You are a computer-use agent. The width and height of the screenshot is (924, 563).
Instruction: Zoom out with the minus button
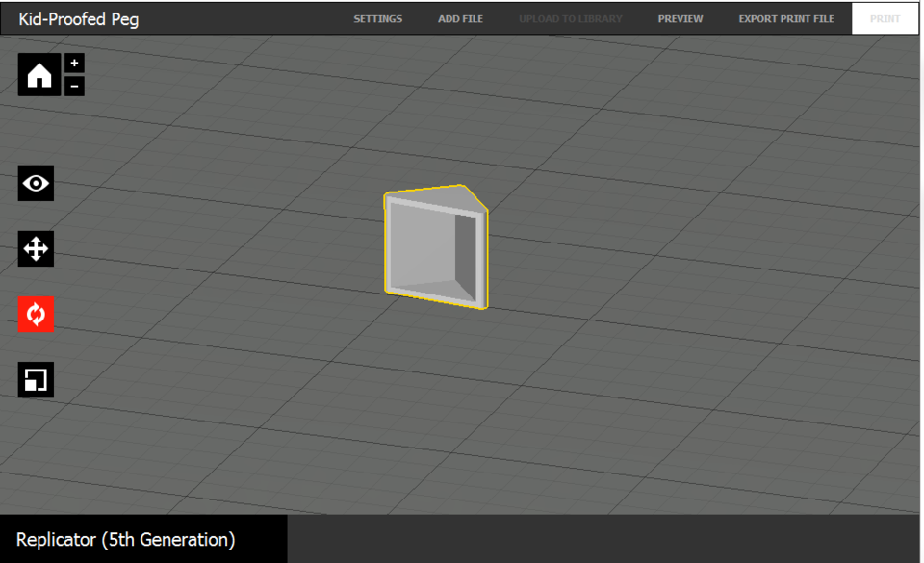click(74, 86)
